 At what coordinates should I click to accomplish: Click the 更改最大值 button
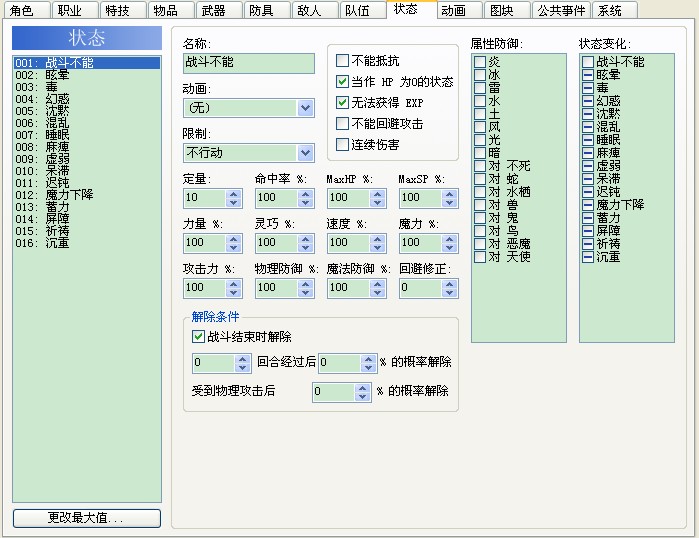tap(87, 518)
